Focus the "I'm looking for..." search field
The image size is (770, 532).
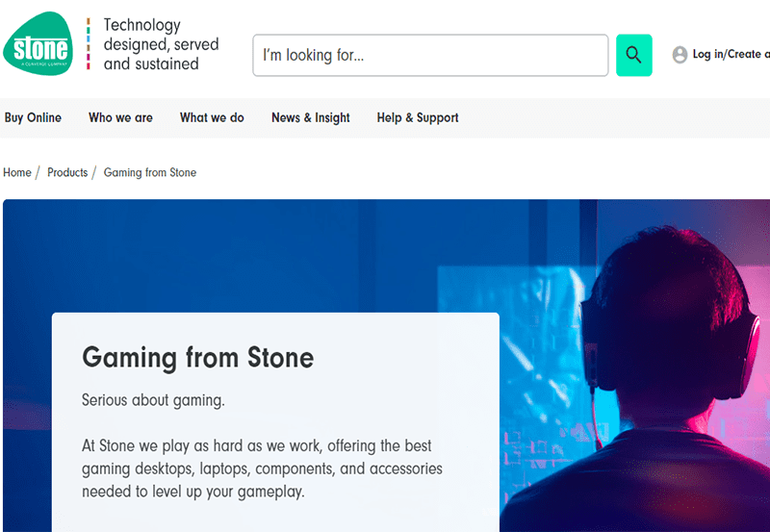click(x=430, y=55)
